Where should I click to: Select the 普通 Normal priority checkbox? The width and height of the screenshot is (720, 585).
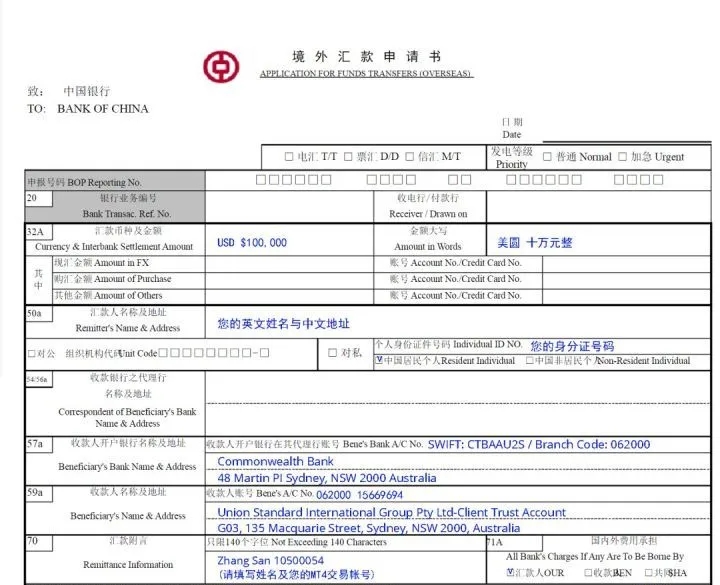(547, 157)
